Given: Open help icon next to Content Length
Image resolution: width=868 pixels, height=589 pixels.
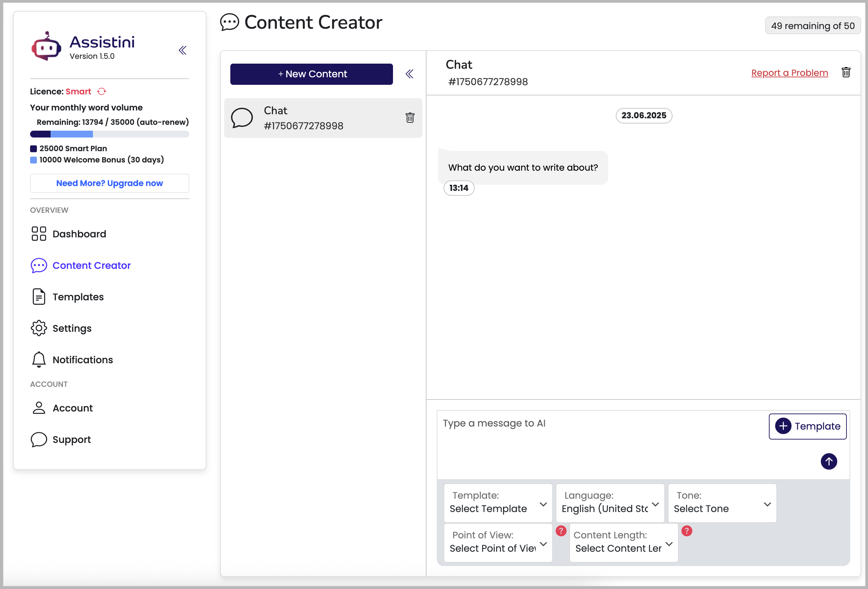Looking at the screenshot, I should 687,531.
